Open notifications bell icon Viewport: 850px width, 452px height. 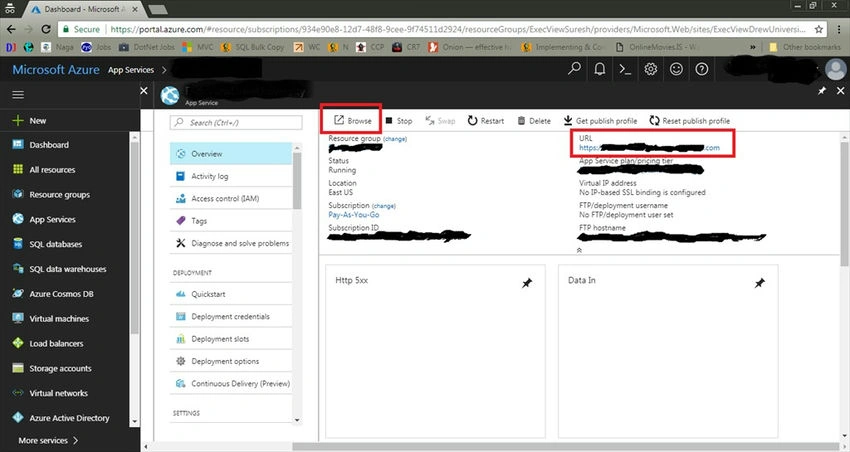600,69
